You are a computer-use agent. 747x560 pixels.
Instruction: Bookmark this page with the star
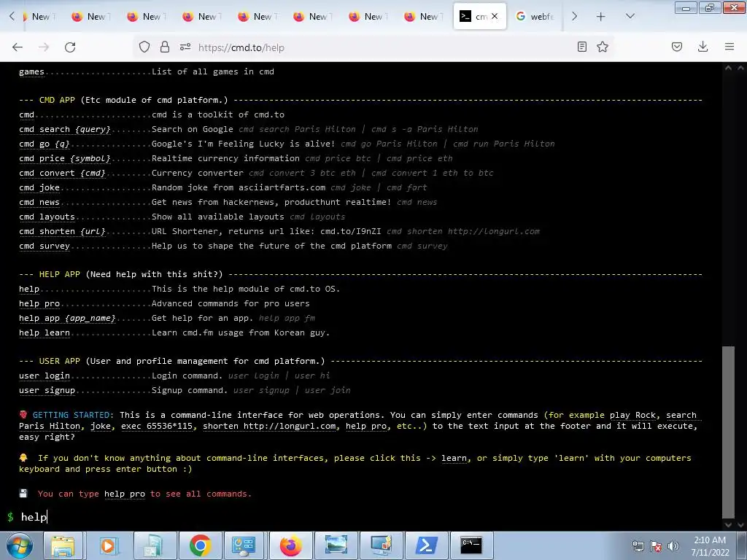pos(603,47)
